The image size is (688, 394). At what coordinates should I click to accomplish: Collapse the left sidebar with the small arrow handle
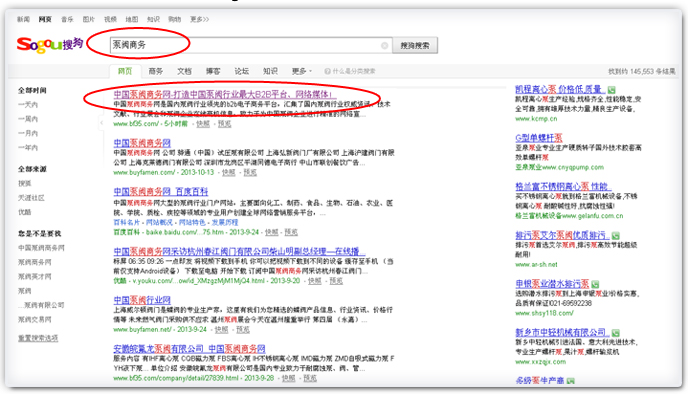tap(101, 123)
